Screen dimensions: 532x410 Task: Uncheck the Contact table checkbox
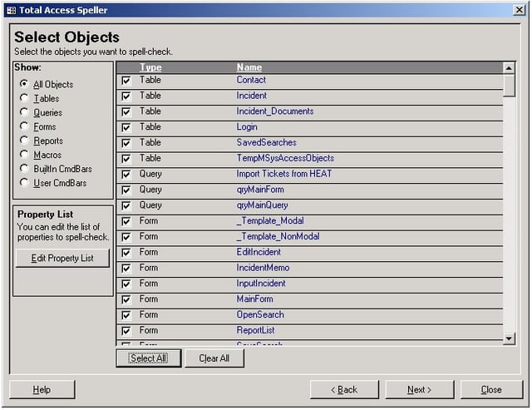coord(126,81)
